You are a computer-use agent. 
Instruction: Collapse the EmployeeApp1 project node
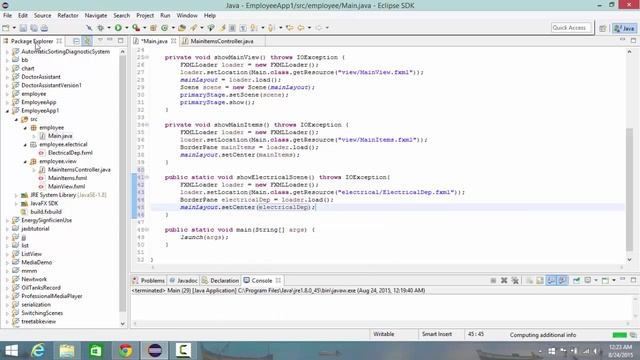pos(7,111)
